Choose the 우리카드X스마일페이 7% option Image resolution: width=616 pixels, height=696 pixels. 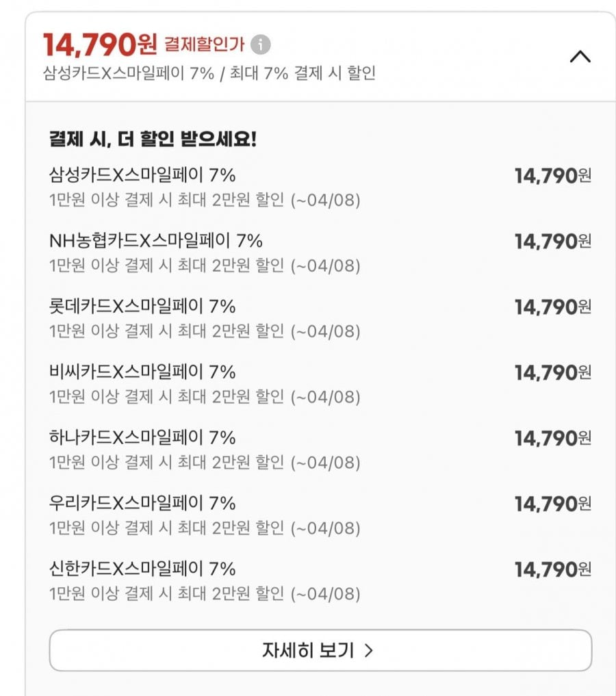142,503
